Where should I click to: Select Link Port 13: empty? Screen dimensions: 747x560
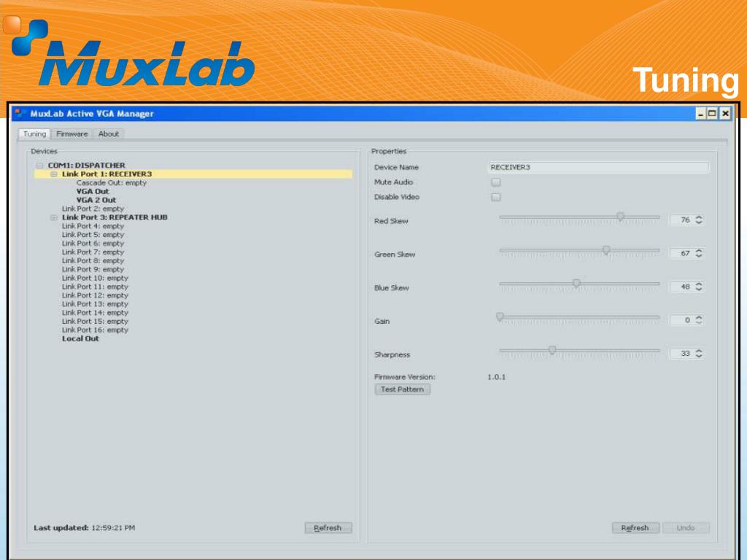[96, 304]
